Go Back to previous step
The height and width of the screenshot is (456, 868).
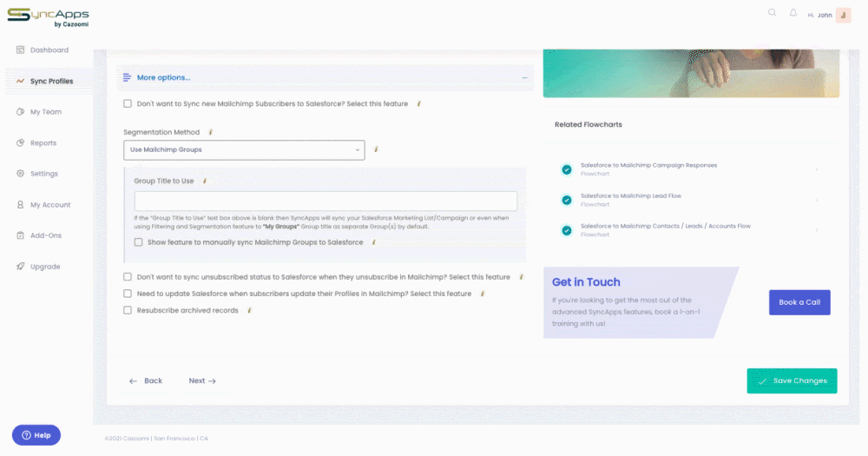(x=146, y=380)
